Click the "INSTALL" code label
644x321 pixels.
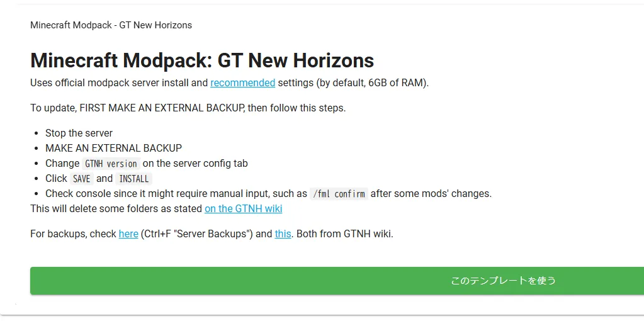(134, 179)
